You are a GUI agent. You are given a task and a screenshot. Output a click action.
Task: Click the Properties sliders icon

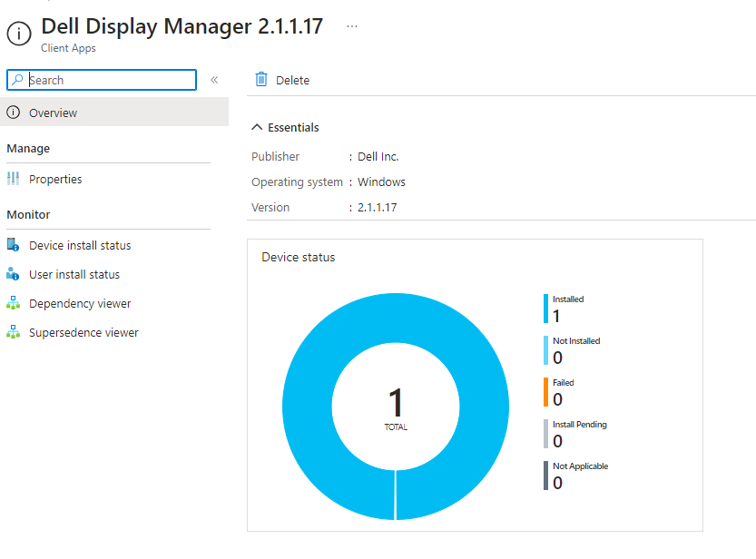[13, 179]
